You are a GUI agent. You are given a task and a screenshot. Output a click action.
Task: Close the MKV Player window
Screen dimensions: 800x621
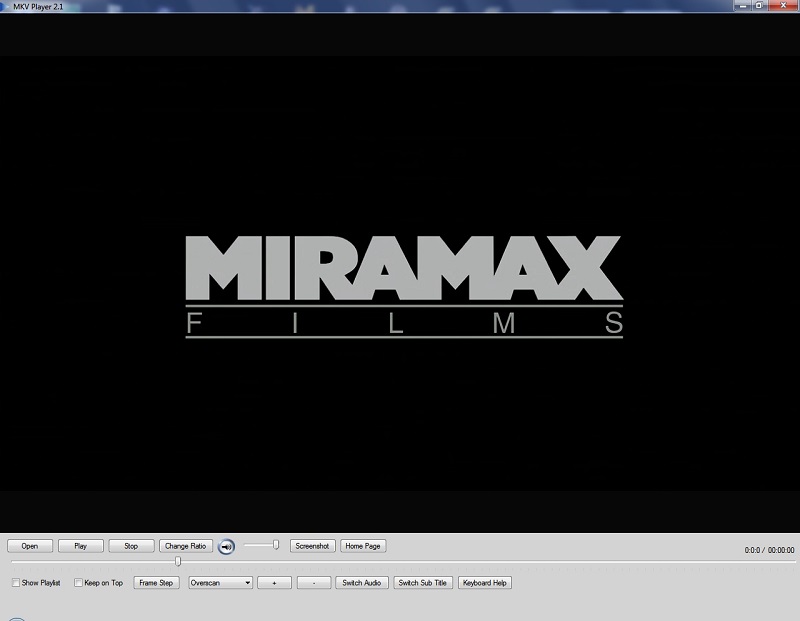click(x=784, y=6)
